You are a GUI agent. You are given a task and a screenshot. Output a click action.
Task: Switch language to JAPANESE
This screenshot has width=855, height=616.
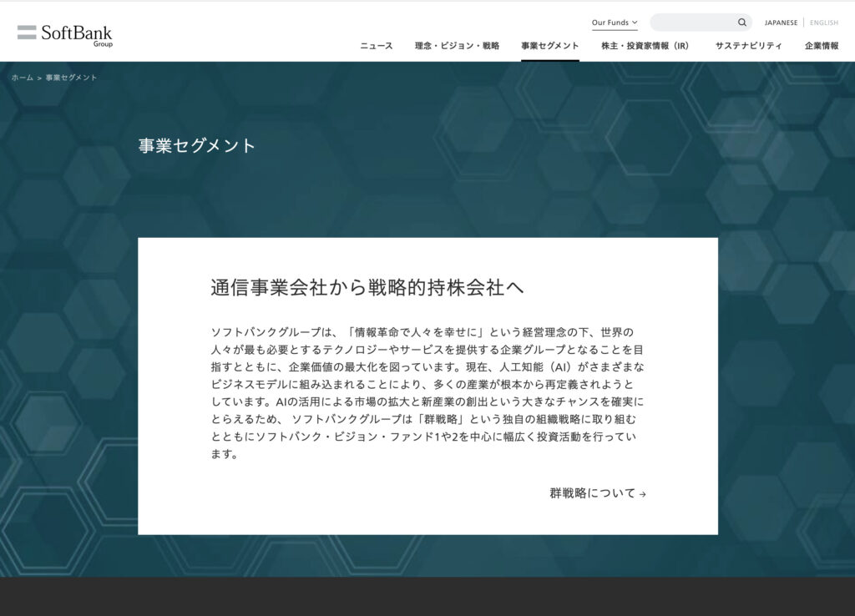pos(781,23)
